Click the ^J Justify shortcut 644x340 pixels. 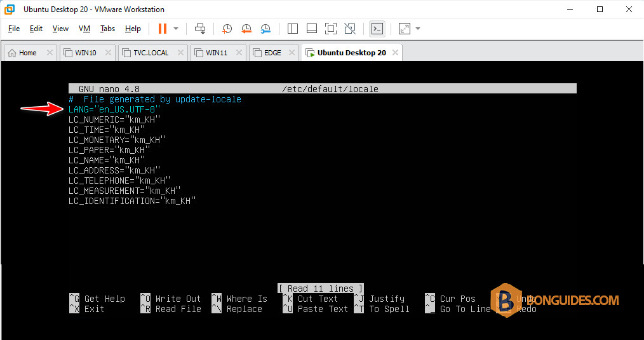[380, 299]
